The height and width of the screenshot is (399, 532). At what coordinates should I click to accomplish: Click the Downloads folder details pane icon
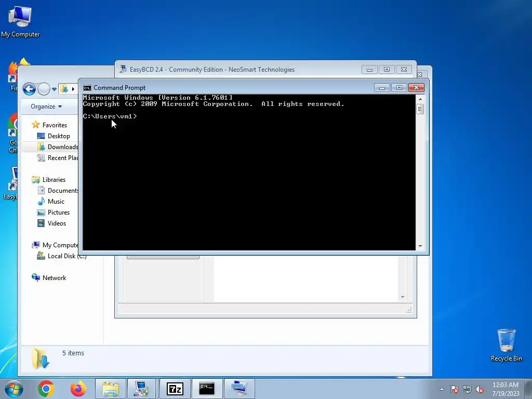(x=41, y=358)
